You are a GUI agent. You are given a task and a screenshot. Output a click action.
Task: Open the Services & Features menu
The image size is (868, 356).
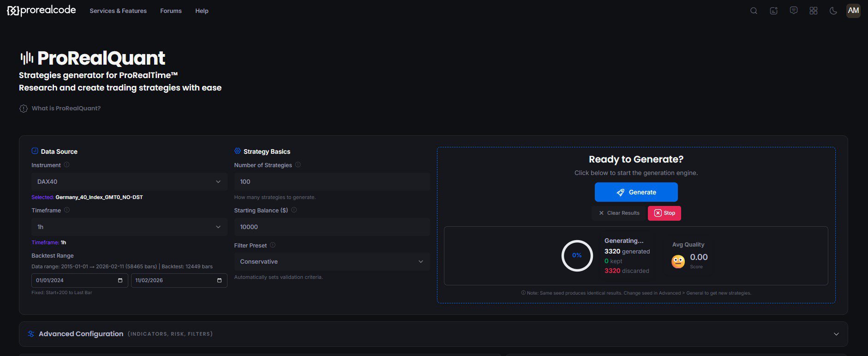pyautogui.click(x=118, y=11)
